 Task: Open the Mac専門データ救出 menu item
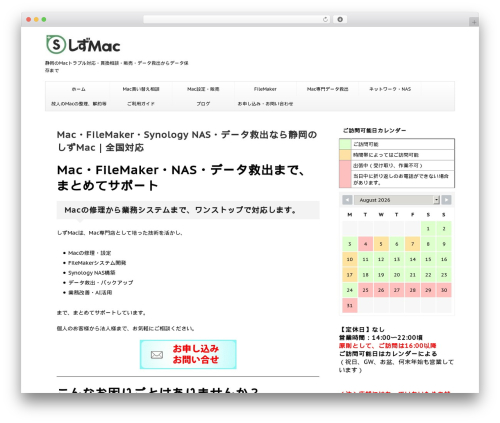point(328,89)
